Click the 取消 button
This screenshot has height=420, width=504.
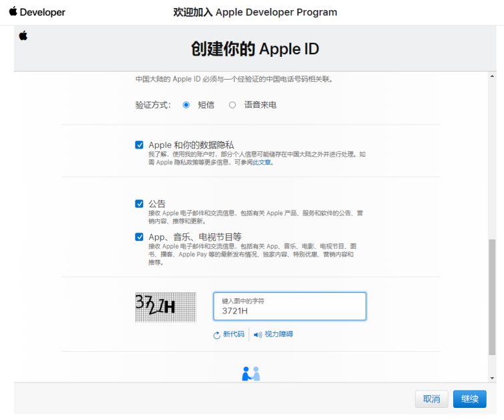tap(431, 399)
